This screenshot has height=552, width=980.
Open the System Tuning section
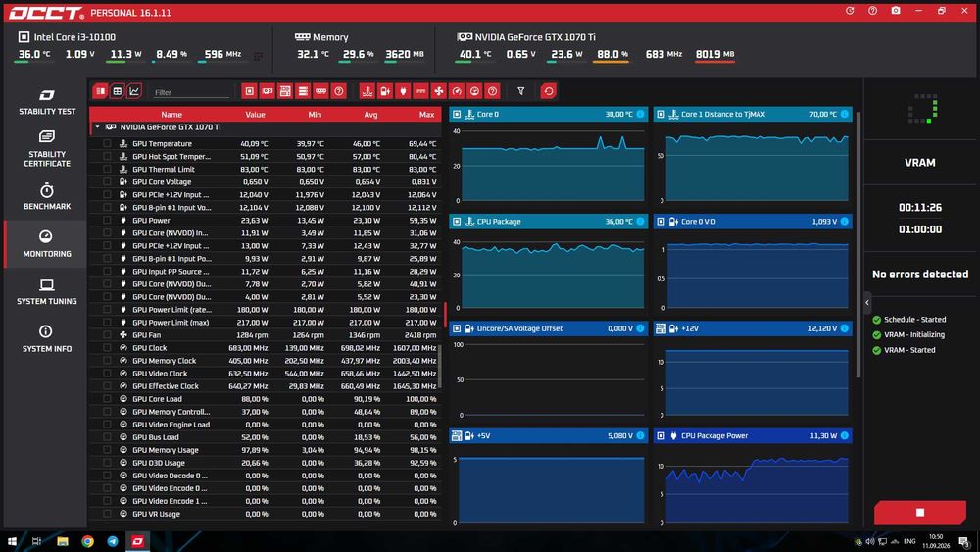47,292
